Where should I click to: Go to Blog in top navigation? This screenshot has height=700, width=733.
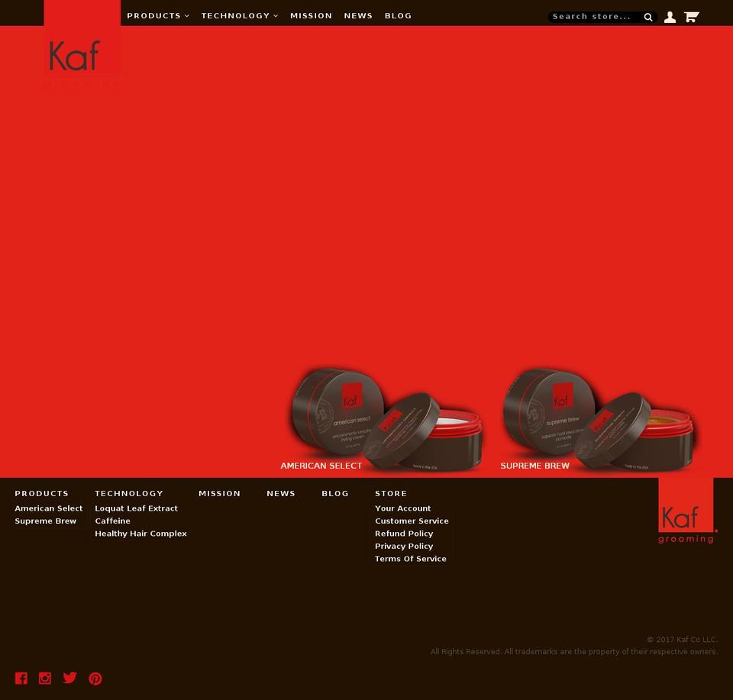[399, 16]
